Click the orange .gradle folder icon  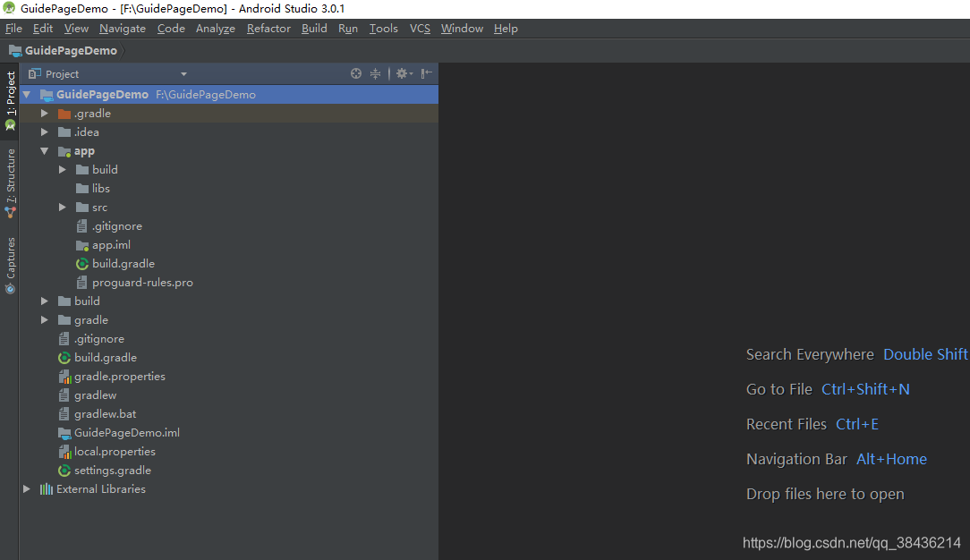pyautogui.click(x=64, y=114)
